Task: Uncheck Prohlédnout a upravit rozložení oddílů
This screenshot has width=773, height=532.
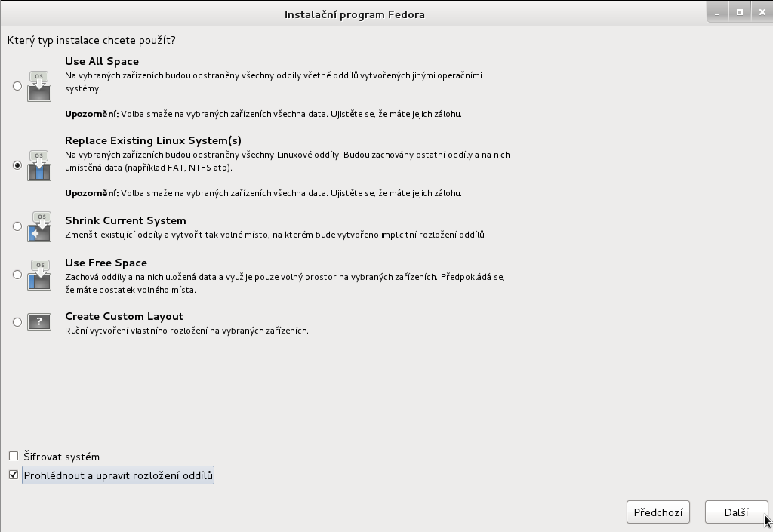Action: coord(14,475)
